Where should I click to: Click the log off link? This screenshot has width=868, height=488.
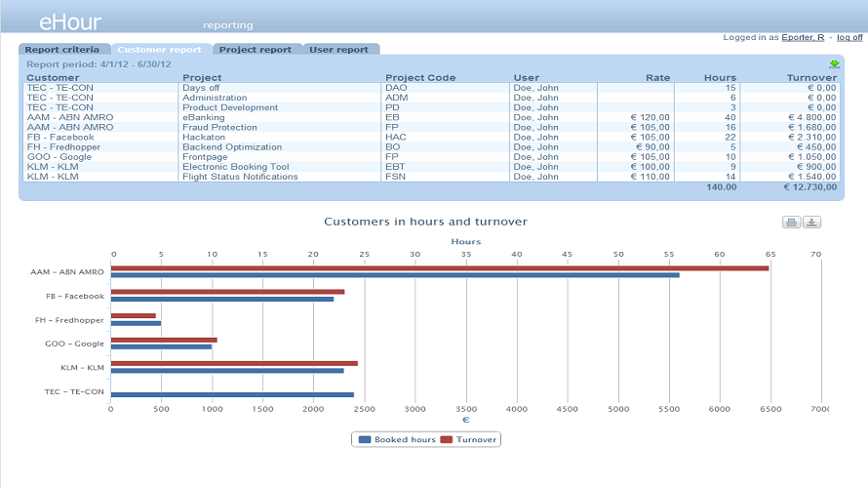848,37
